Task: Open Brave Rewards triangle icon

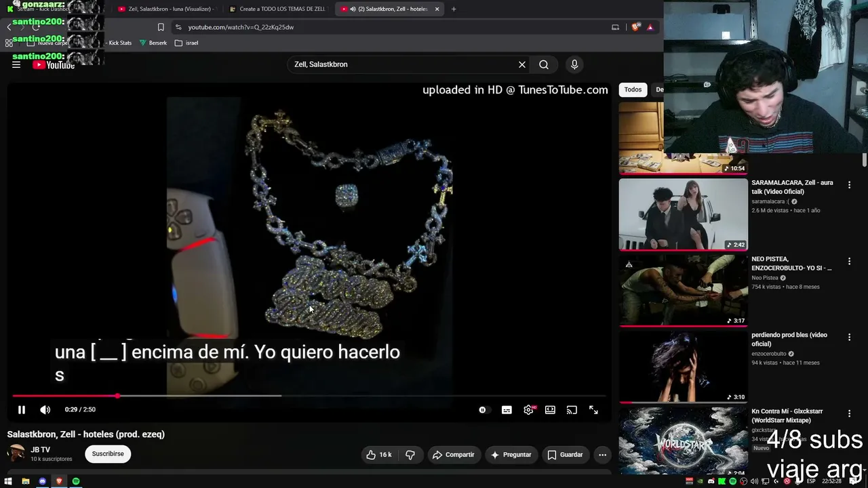Action: point(650,27)
